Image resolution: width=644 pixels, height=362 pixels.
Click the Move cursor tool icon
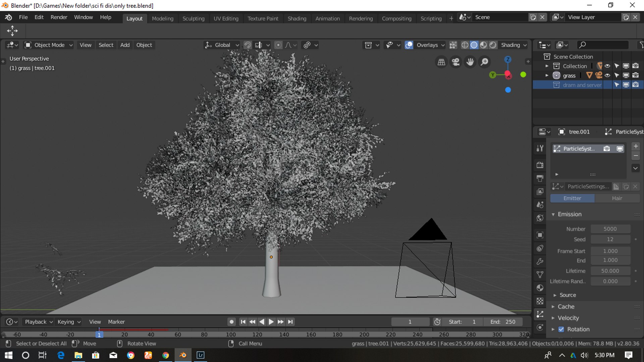12,31
